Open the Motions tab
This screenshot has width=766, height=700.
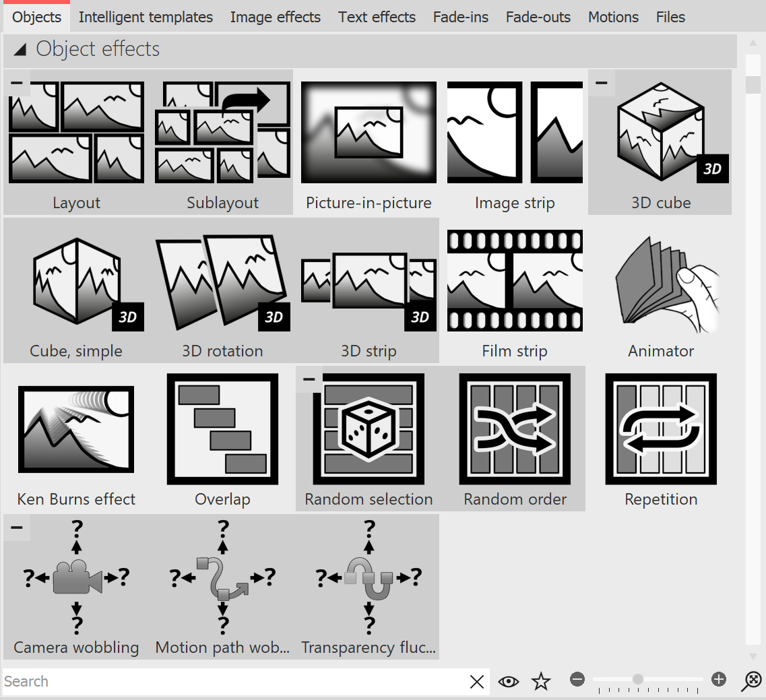pyautogui.click(x=613, y=17)
